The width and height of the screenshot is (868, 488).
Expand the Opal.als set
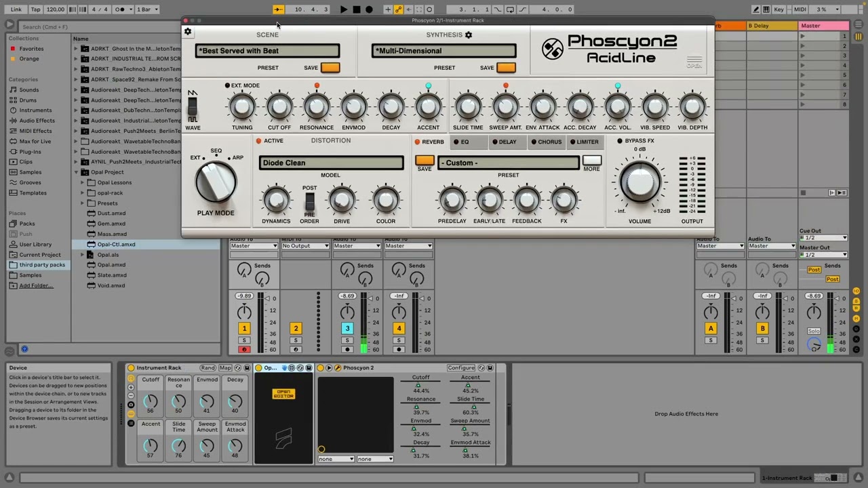[x=82, y=255]
